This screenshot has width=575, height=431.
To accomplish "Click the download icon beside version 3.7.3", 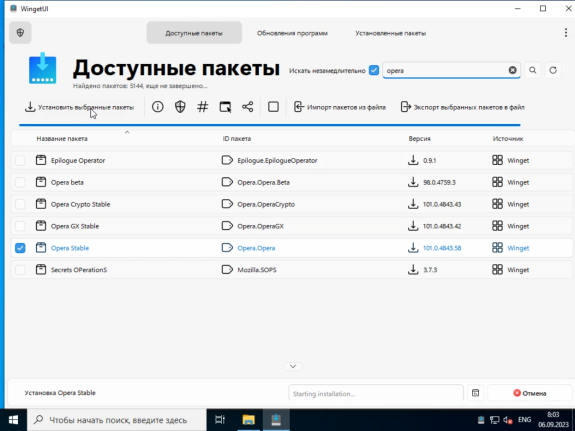I will pyautogui.click(x=413, y=270).
